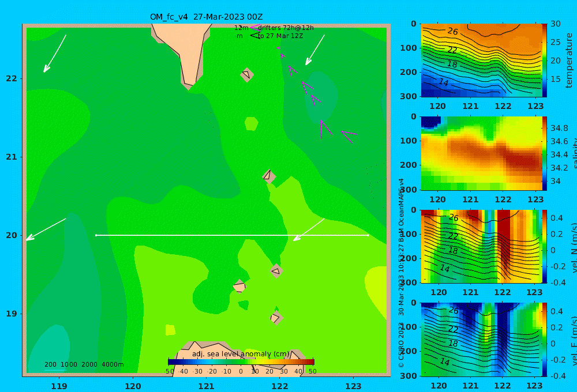Image resolution: width=577 pixels, height=392 pixels.
Task: Select the island near 19.3°N 121.5°E
Action: point(239,287)
